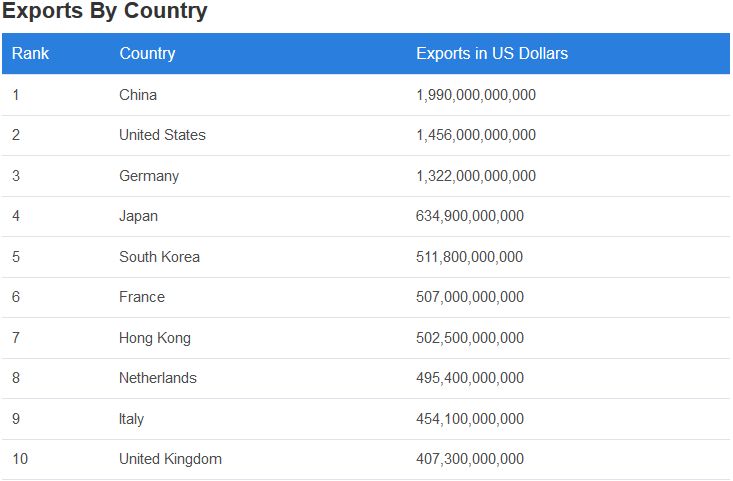Click the Exports By Country heading
The image size is (733, 481).
tap(105, 12)
